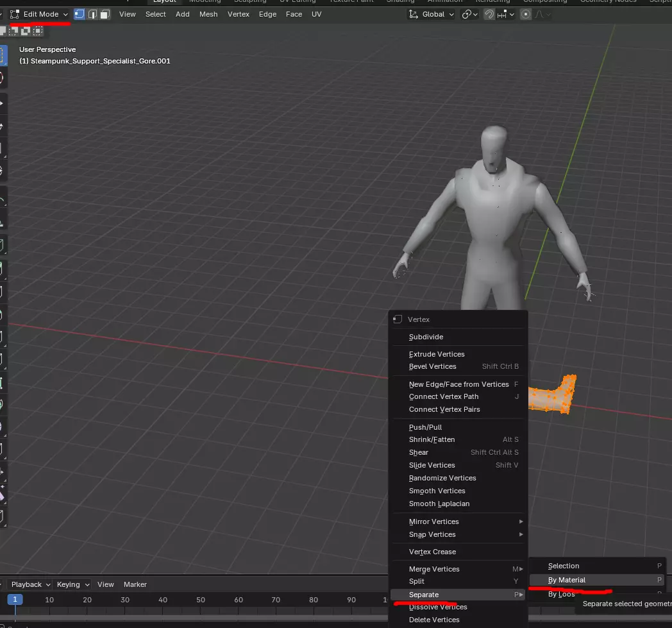Toggle snapping magnet in header
672x628 pixels.
point(489,14)
